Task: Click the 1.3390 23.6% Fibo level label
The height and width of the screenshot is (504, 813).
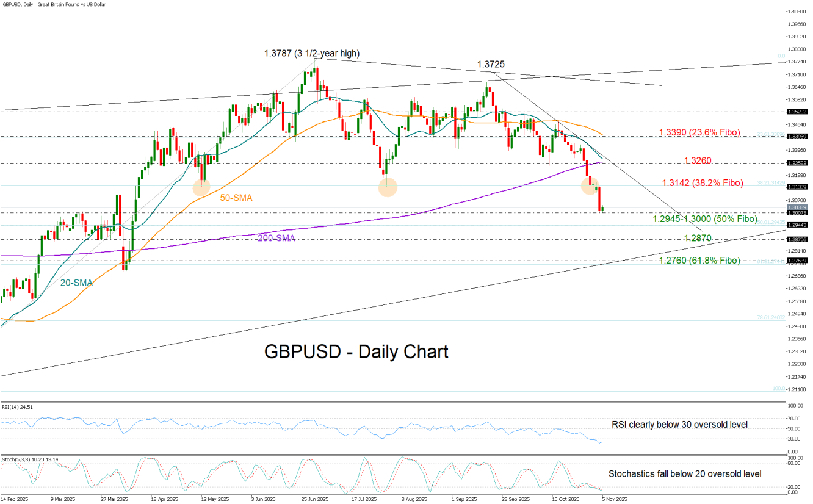Action: [699, 132]
